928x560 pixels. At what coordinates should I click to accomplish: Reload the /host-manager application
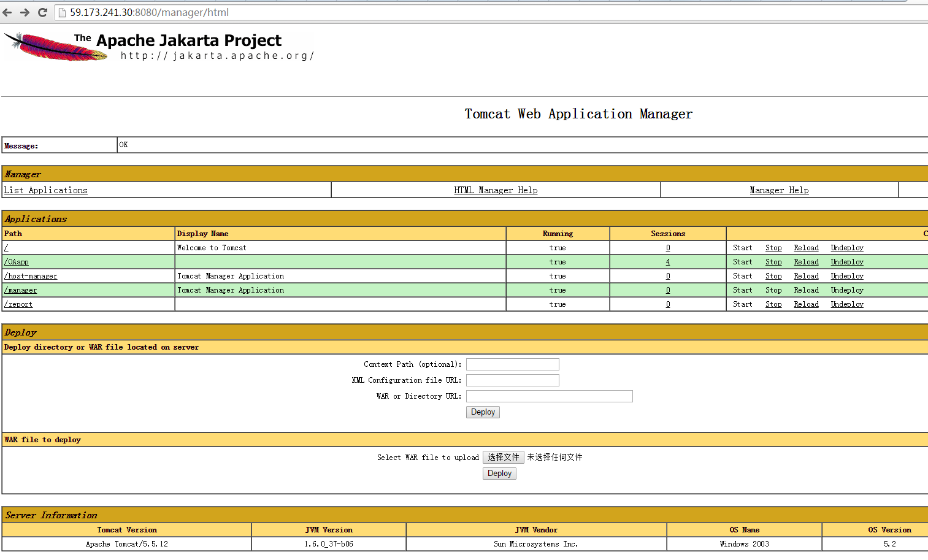click(806, 276)
